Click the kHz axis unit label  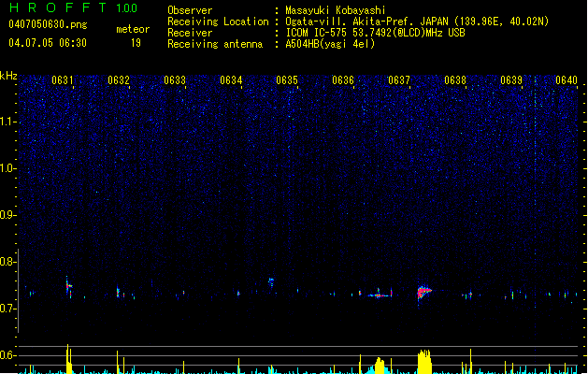8,76
